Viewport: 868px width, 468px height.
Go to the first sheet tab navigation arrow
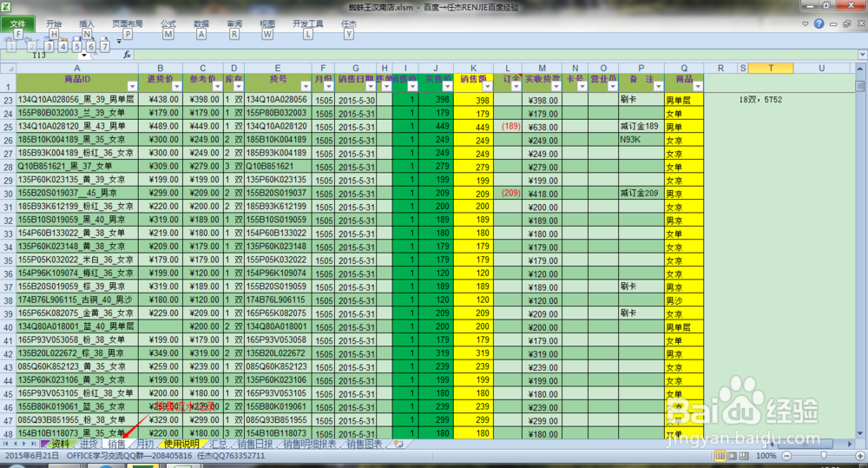[6, 444]
